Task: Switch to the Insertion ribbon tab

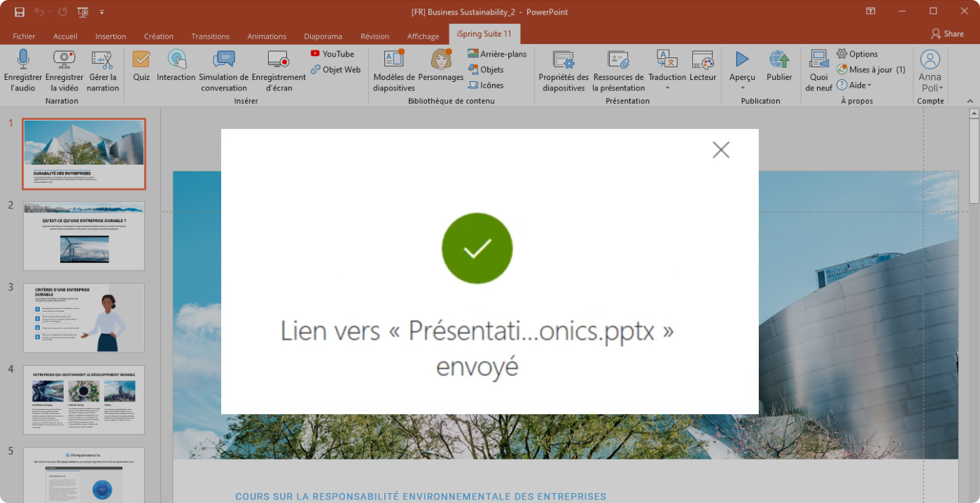Action: (x=111, y=36)
